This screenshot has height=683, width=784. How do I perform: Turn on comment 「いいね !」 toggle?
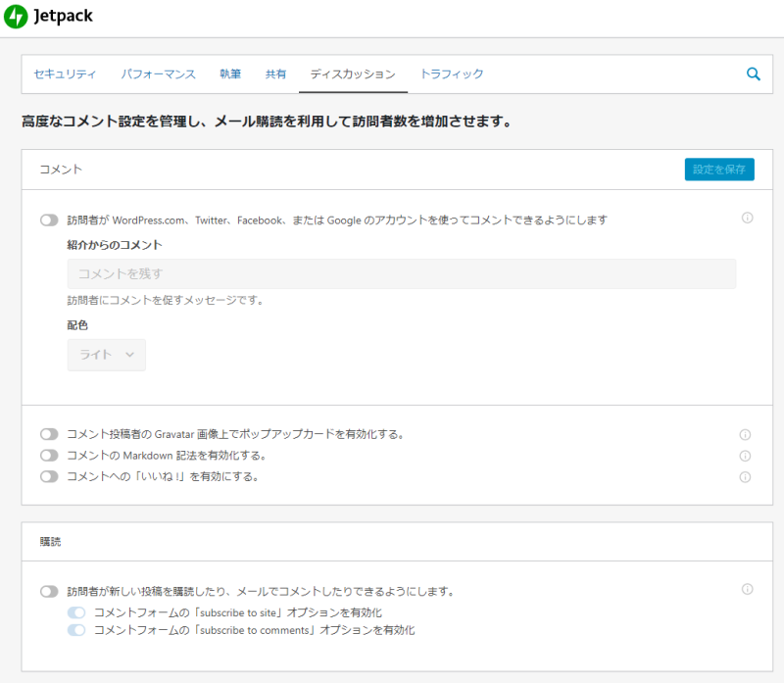click(49, 477)
